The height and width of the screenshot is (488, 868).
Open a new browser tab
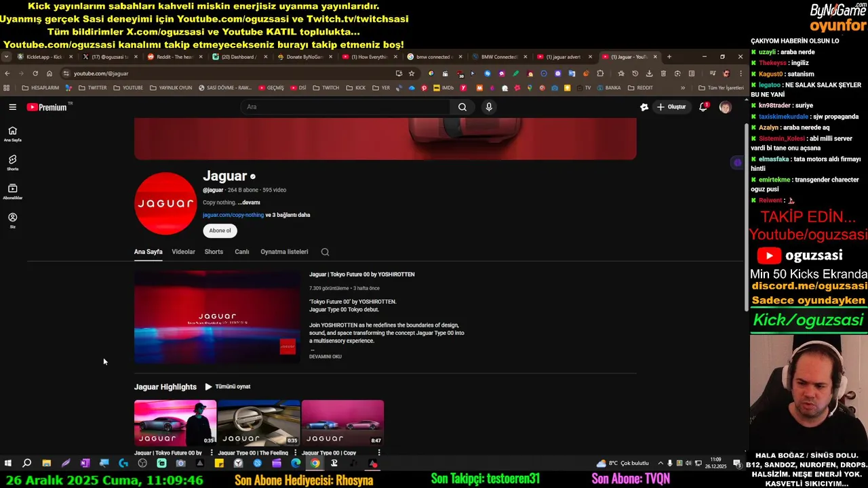(669, 57)
